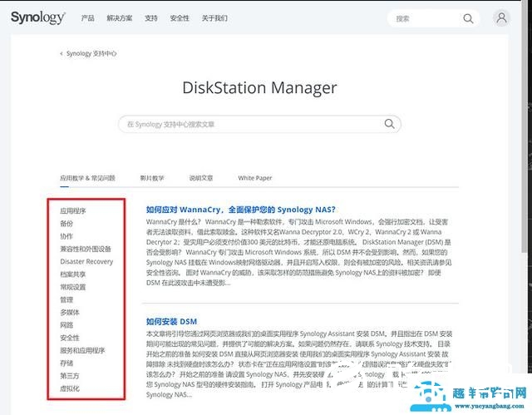
Task: Click the page's vertical scrollbar thumb
Action: point(525,127)
